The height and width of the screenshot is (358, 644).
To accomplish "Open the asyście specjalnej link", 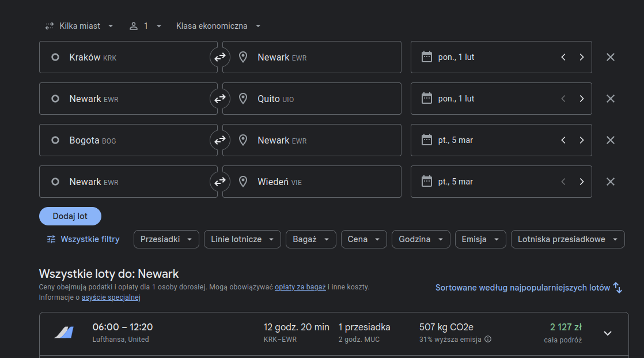I will pyautogui.click(x=111, y=297).
